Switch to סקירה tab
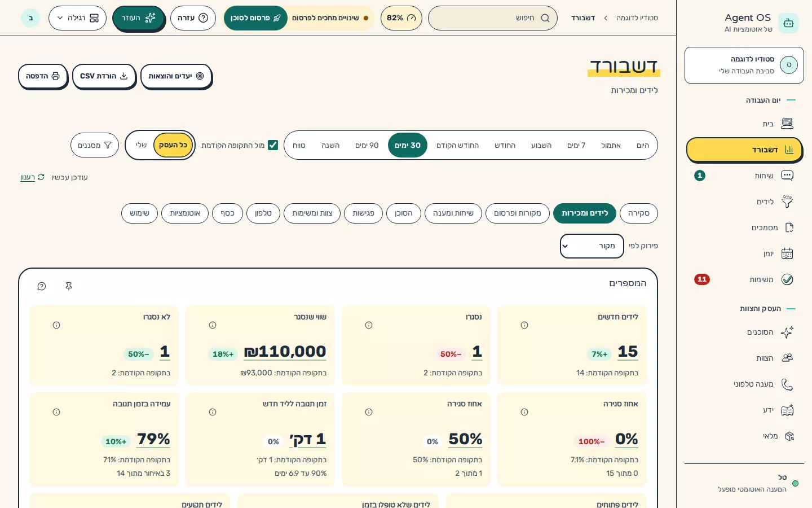Viewport: 812px width, 508px height. coord(639,213)
